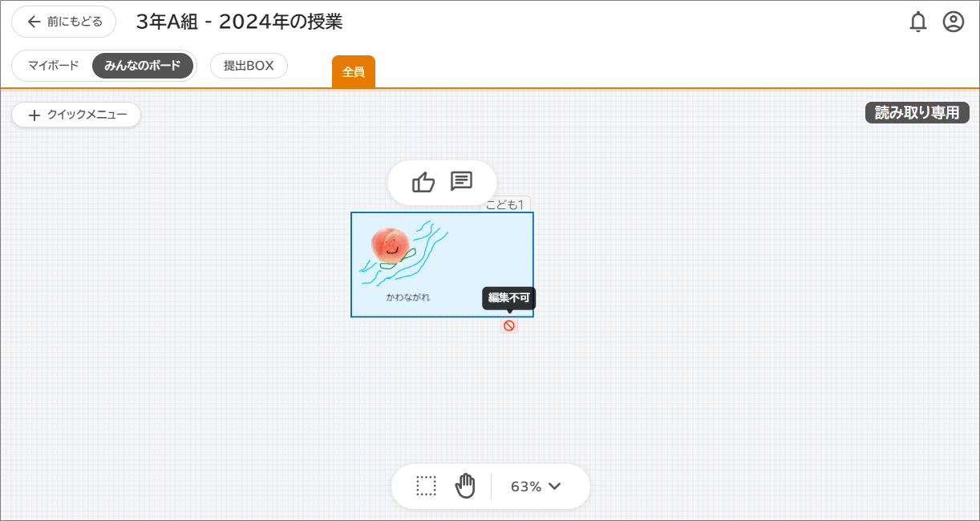Open the comment bubble icon
The height and width of the screenshot is (521, 980).
pyautogui.click(x=463, y=183)
